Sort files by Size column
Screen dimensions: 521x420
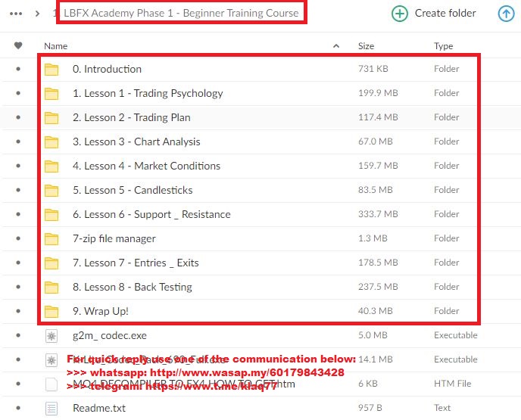[x=367, y=46]
